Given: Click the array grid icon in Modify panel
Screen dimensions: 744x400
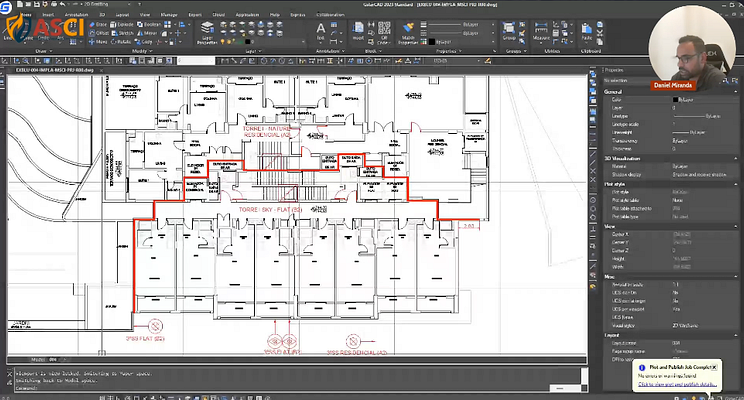Looking at the screenshot, I should (x=167, y=24).
